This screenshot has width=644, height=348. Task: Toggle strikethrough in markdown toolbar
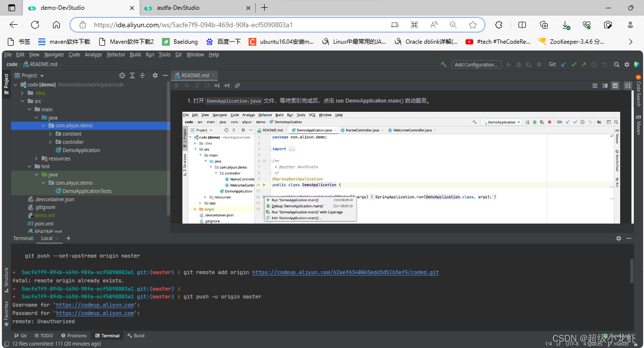[x=187, y=86]
